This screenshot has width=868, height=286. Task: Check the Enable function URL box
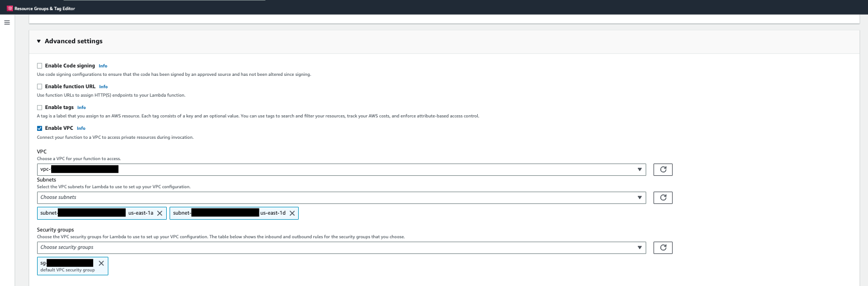40,87
